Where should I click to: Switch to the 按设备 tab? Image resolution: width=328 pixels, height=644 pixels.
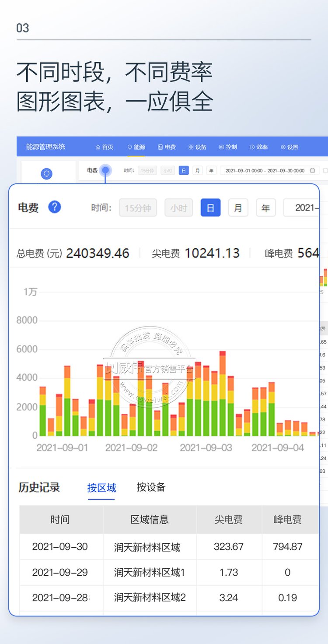pyautogui.click(x=151, y=487)
